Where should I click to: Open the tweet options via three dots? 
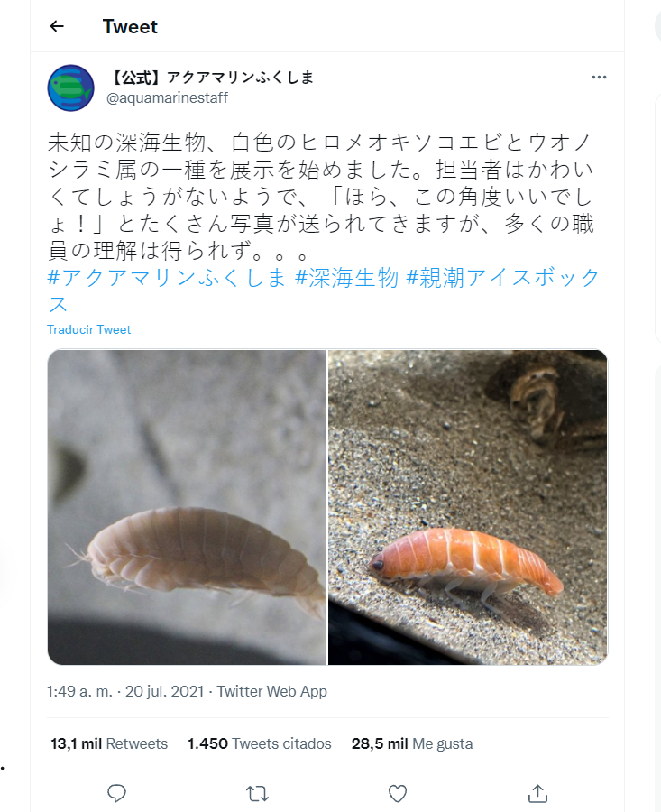pyautogui.click(x=598, y=78)
